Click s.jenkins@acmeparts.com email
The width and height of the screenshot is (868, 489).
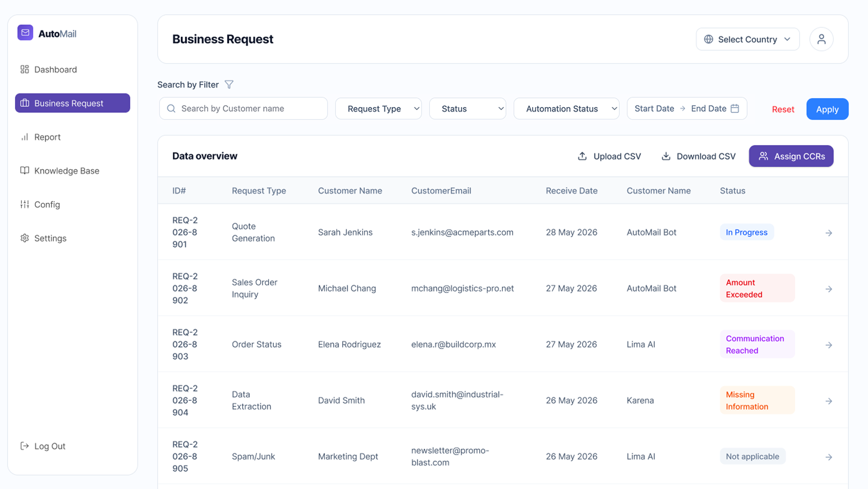pyautogui.click(x=462, y=232)
